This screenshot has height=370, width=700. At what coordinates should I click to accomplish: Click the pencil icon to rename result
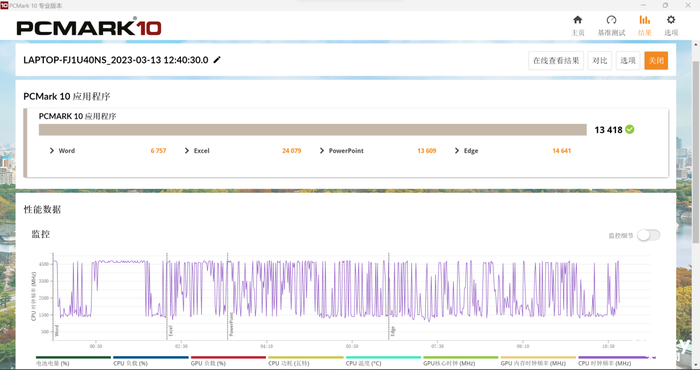217,60
